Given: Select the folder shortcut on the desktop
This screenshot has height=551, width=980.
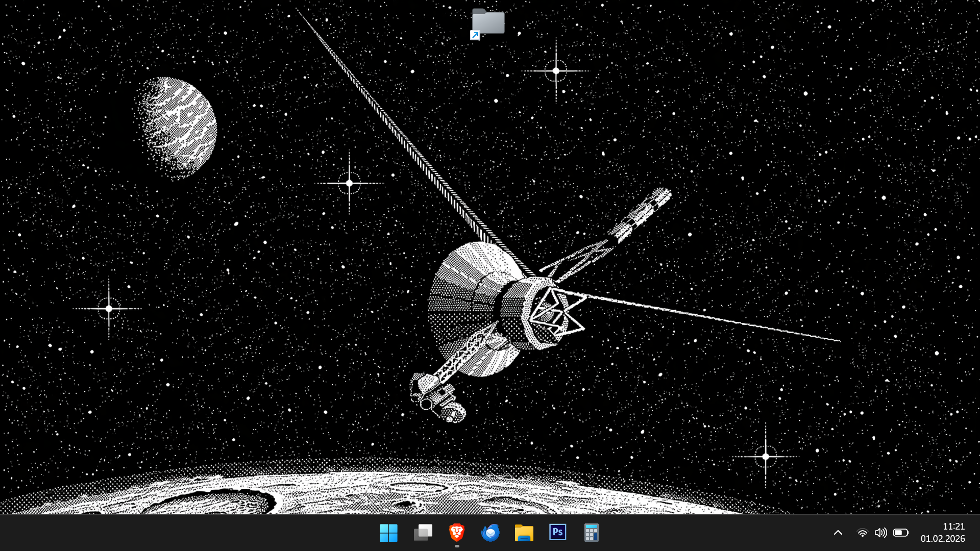Looking at the screenshot, I should [x=488, y=23].
